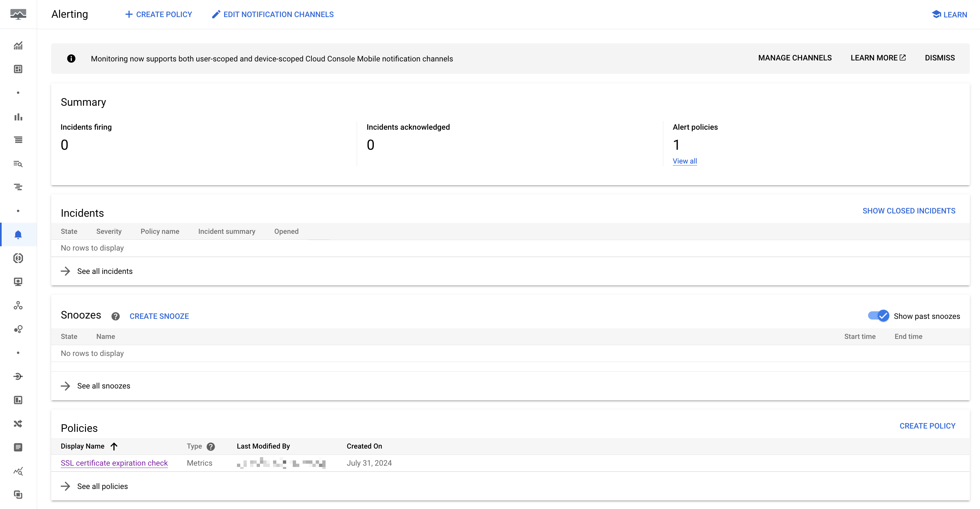Click the Alerting bell sidebar icon
This screenshot has height=509, width=980.
click(x=18, y=234)
